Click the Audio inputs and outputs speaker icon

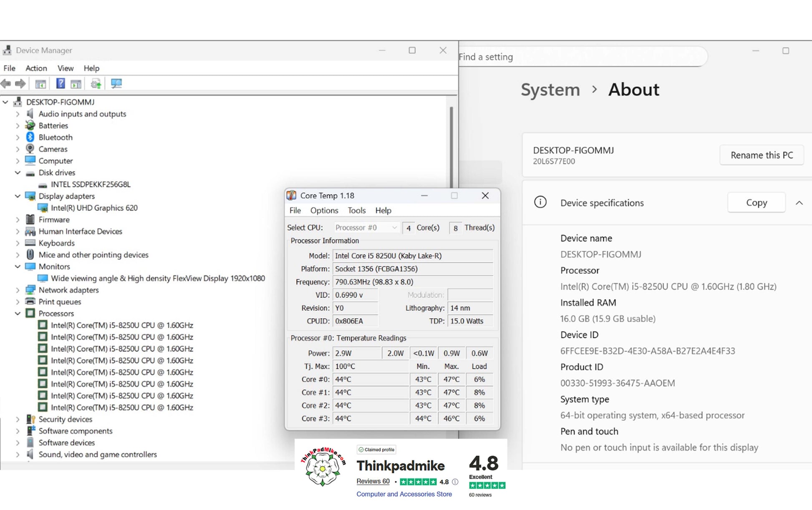click(x=30, y=113)
